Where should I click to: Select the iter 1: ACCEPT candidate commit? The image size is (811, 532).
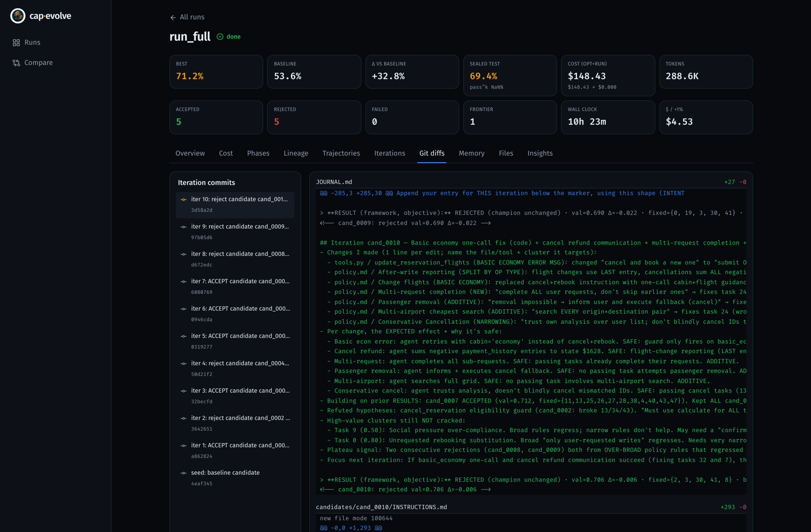tap(235, 451)
